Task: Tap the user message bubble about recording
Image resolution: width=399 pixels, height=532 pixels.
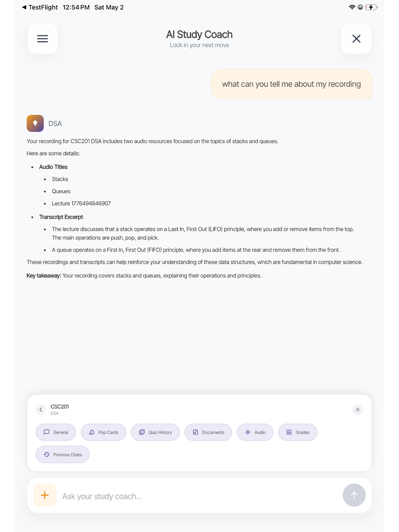Action: coord(291,84)
